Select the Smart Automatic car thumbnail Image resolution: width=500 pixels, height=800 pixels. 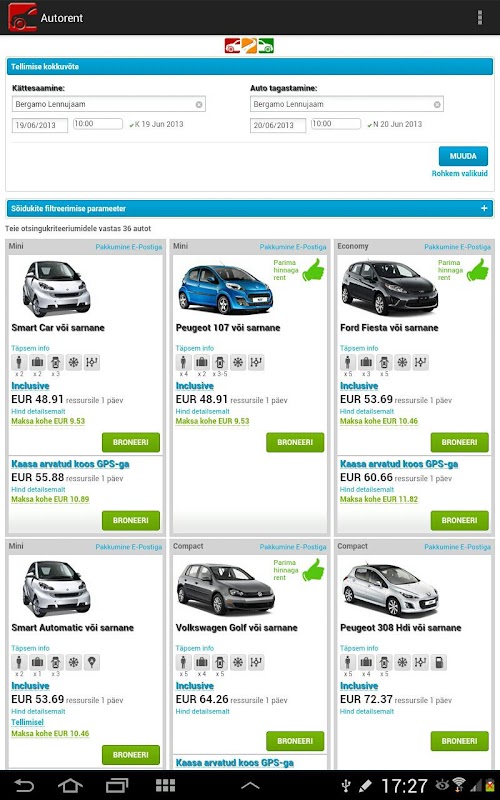tap(56, 588)
